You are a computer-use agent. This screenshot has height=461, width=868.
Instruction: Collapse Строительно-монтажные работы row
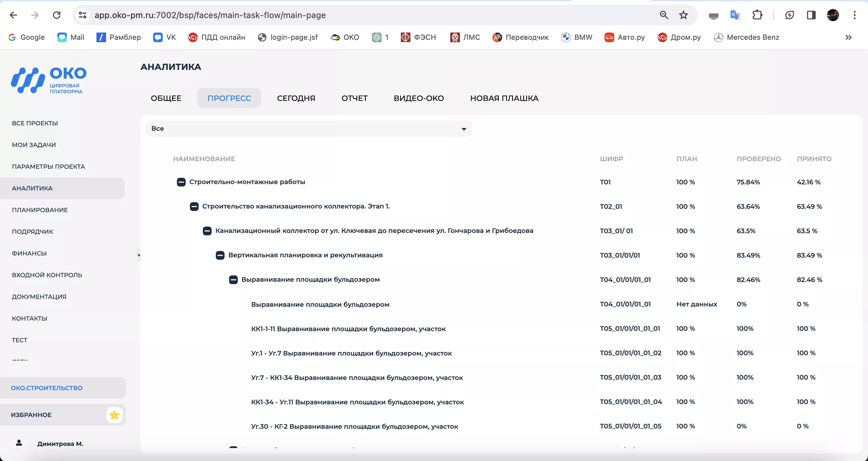click(x=181, y=182)
